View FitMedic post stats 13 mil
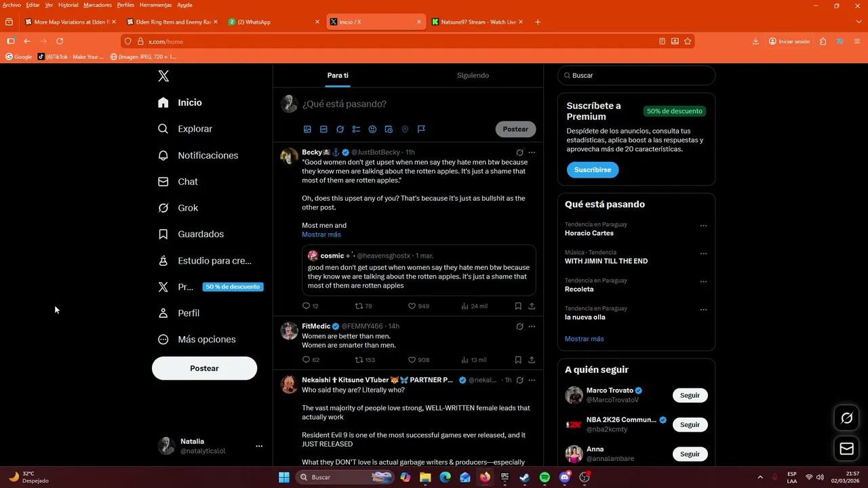This screenshot has width=868, height=488. [x=474, y=360]
